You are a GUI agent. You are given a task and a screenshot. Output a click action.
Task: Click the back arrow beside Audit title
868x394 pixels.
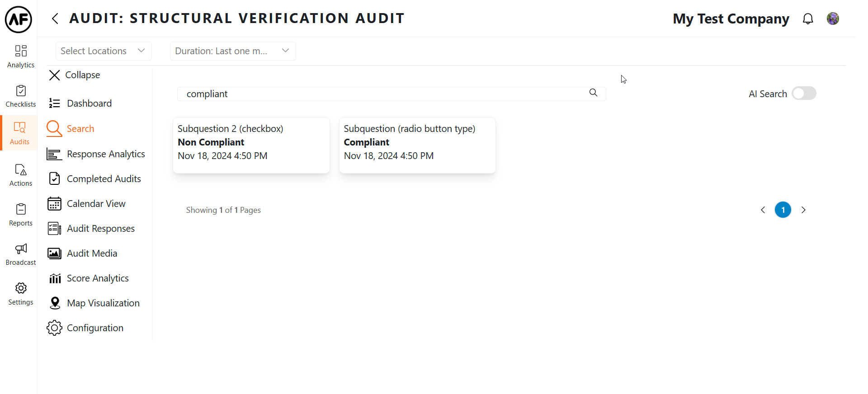pyautogui.click(x=55, y=19)
